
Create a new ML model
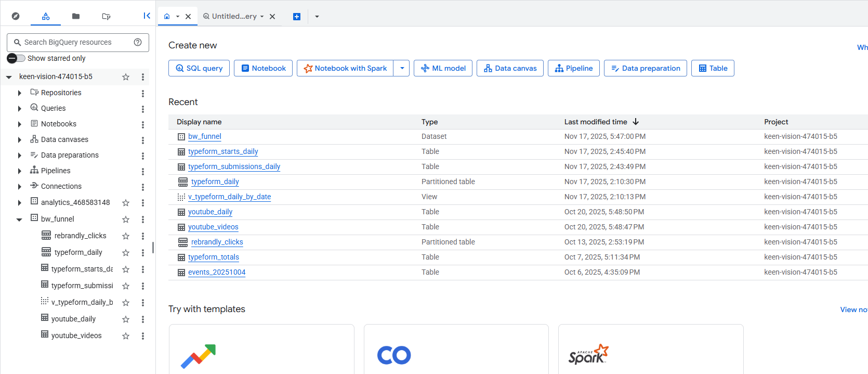tap(443, 68)
